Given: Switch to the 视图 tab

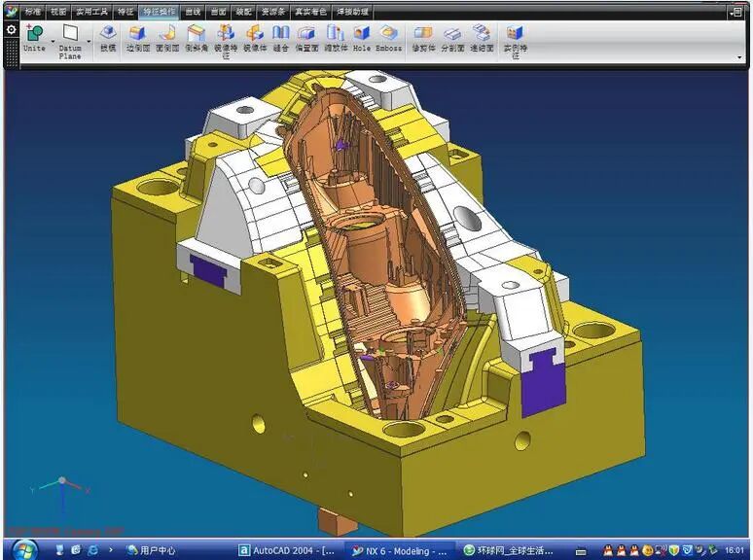Looking at the screenshot, I should pos(58,12).
